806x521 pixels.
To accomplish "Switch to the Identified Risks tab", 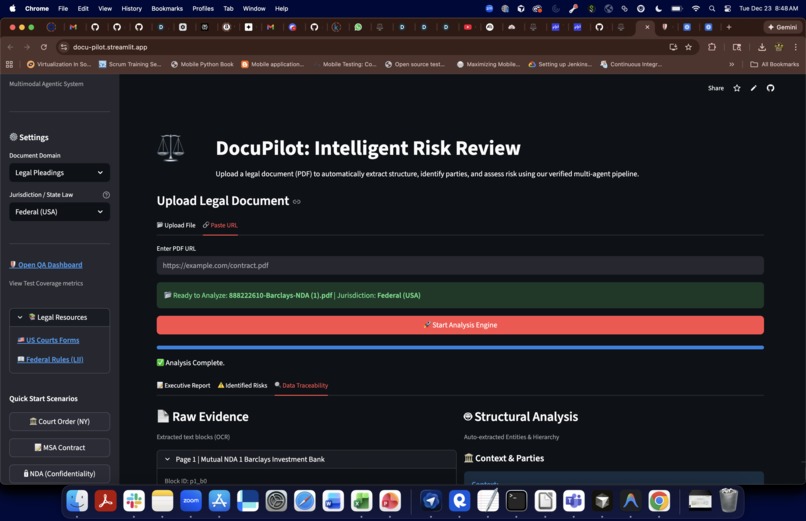I will 243,385.
